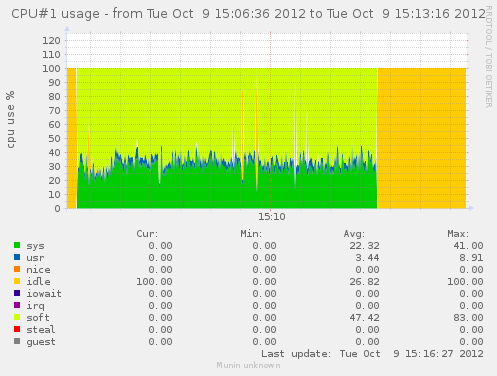This screenshot has width=497, height=376.
Task: Click the gray guest legend swatch
Action: coord(17,341)
